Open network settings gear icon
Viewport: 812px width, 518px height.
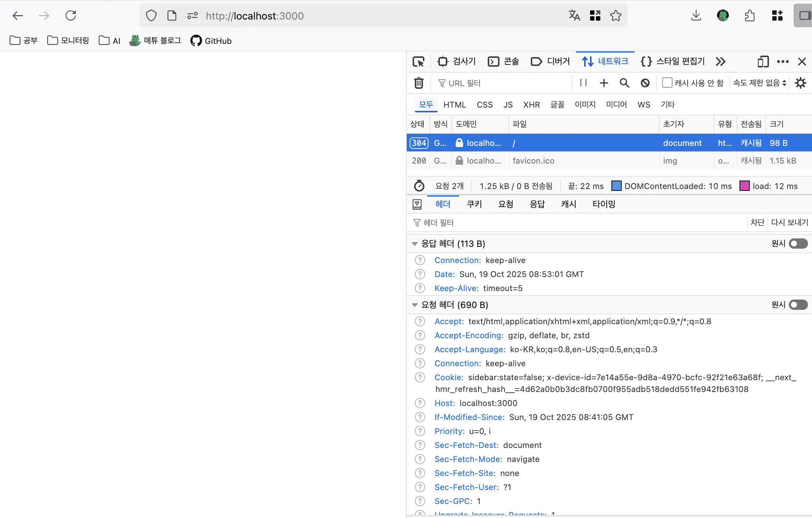click(800, 83)
